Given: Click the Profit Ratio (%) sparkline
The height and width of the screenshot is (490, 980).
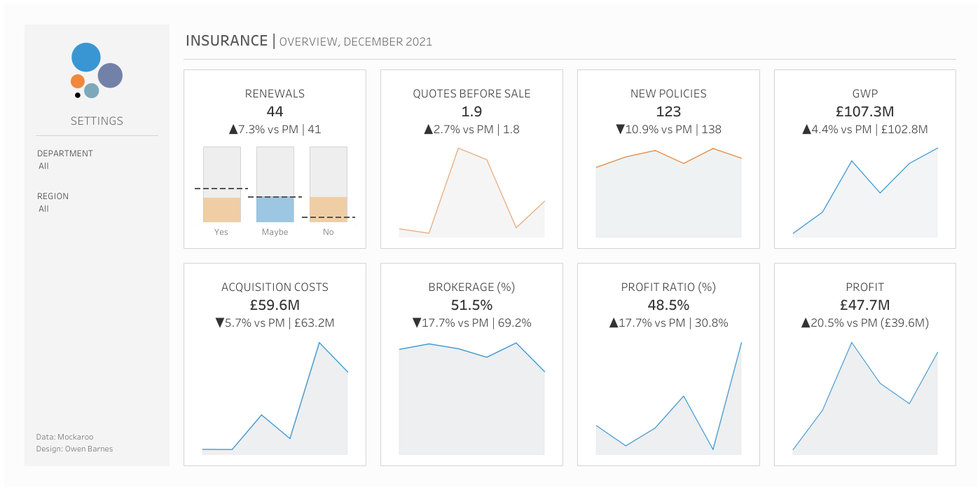Looking at the screenshot, I should pyautogui.click(x=668, y=398).
